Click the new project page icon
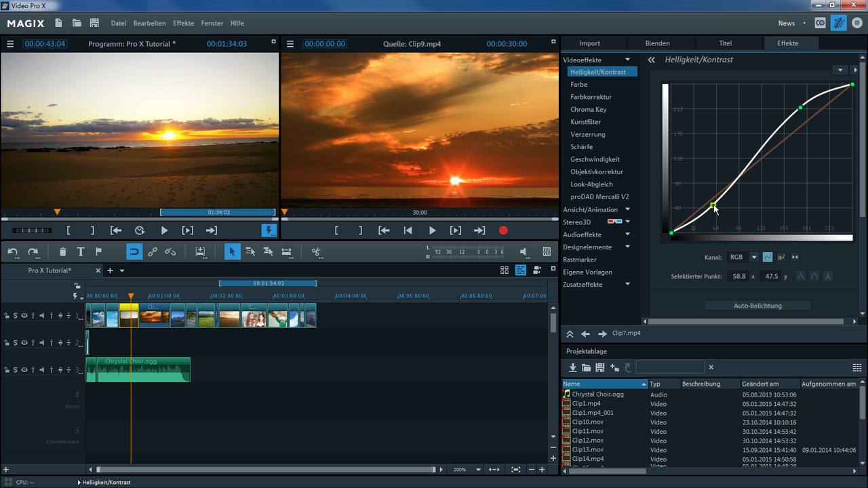This screenshot has width=868, height=488. [59, 23]
